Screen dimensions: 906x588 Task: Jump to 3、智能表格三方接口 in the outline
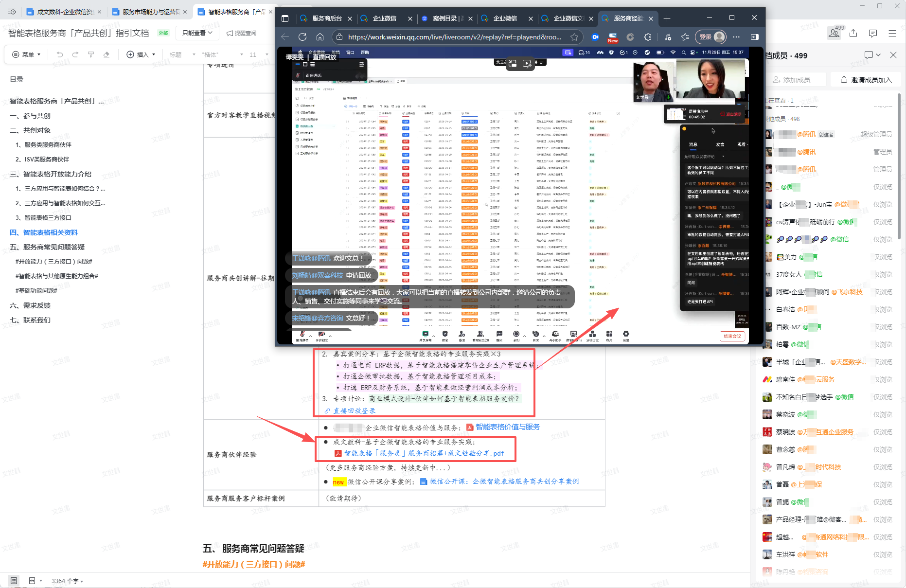[43, 218]
